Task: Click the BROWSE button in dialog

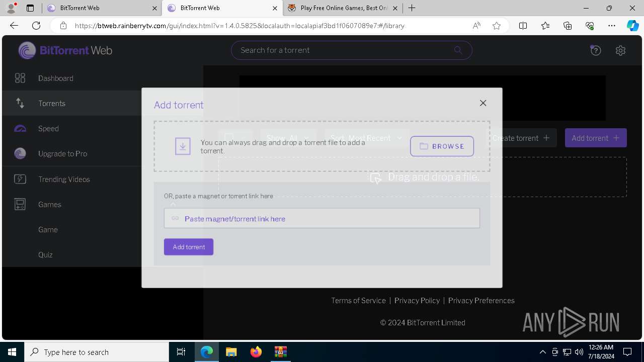Action: point(442,146)
